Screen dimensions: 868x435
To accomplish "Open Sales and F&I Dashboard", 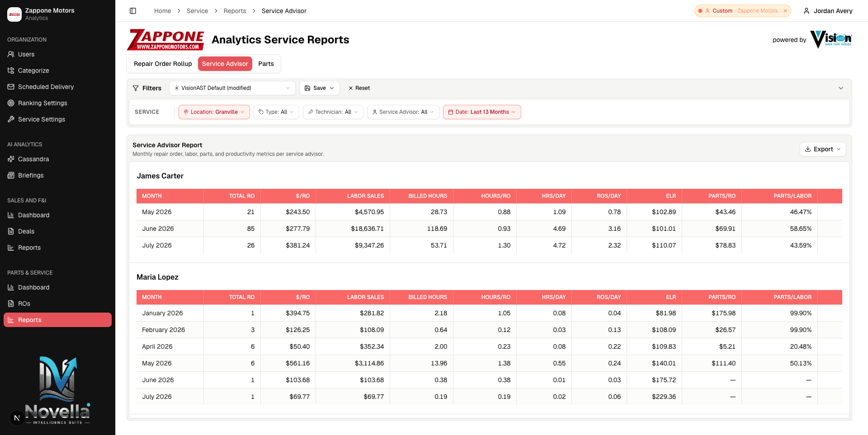I will coord(57,215).
